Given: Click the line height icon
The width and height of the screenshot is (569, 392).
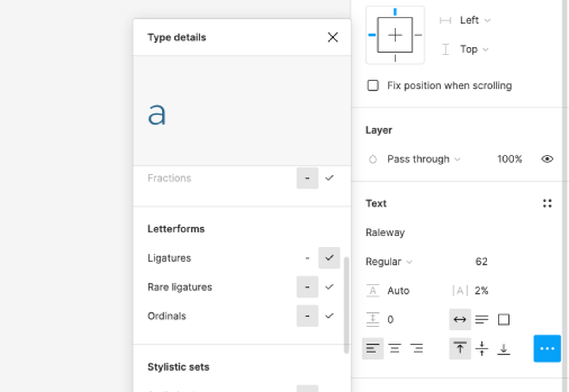Looking at the screenshot, I should 373,291.
